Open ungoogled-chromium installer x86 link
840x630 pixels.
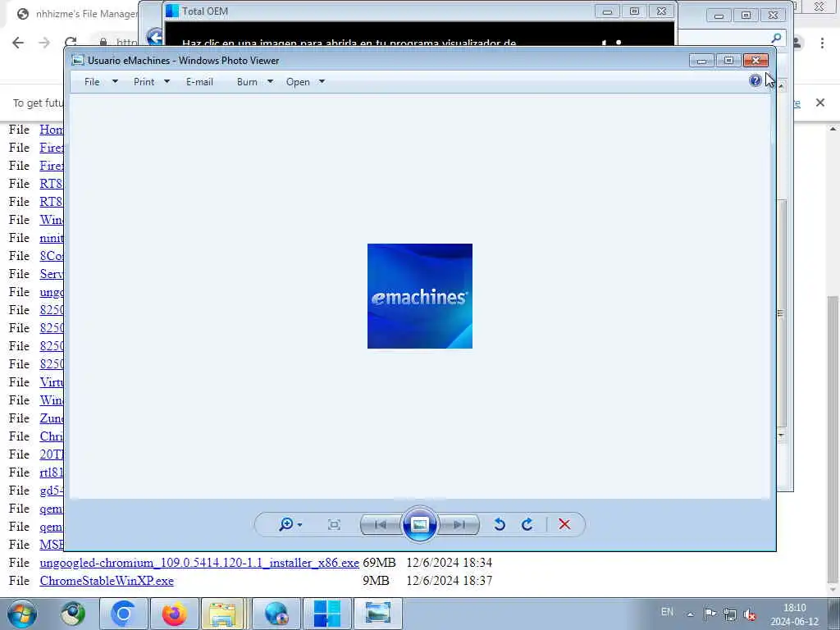199,563
